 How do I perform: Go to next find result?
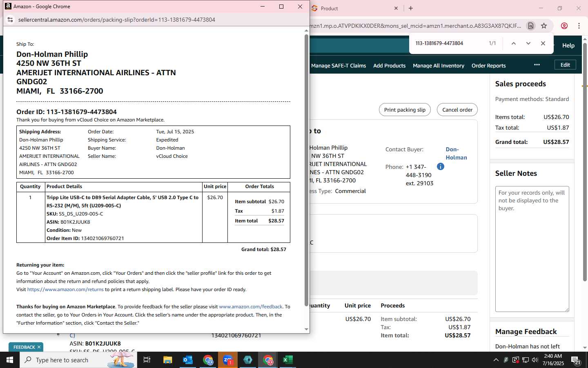pyautogui.click(x=528, y=43)
